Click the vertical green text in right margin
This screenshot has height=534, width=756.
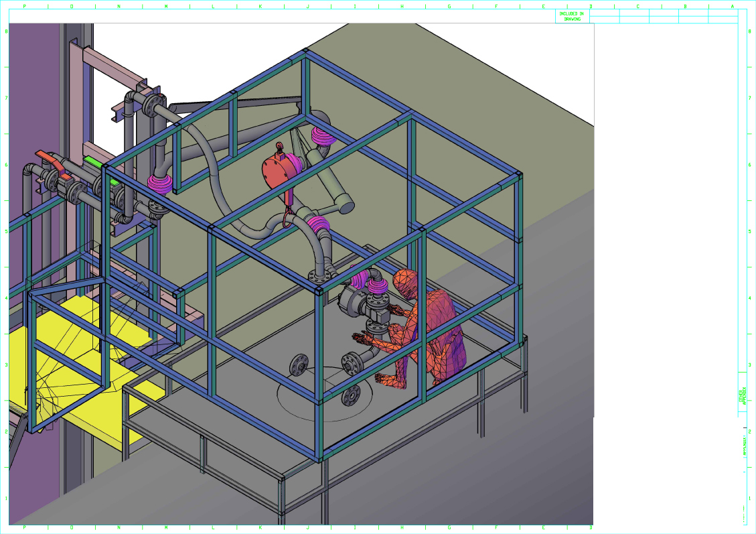(742, 397)
